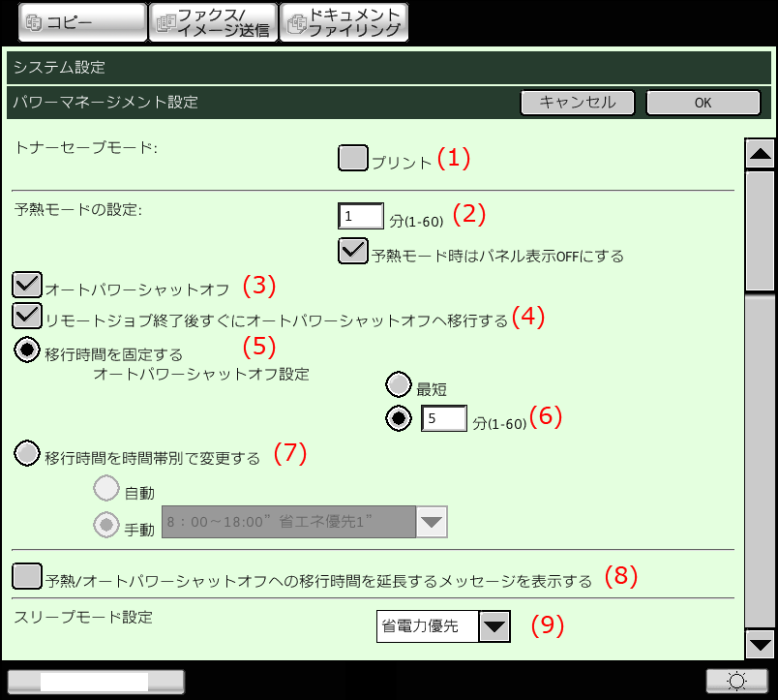Click the preheat mode minutes input field
The image size is (778, 700).
coord(361,216)
